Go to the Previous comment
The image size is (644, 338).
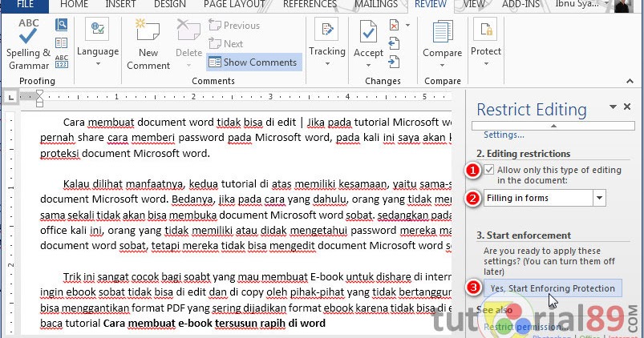click(x=234, y=26)
